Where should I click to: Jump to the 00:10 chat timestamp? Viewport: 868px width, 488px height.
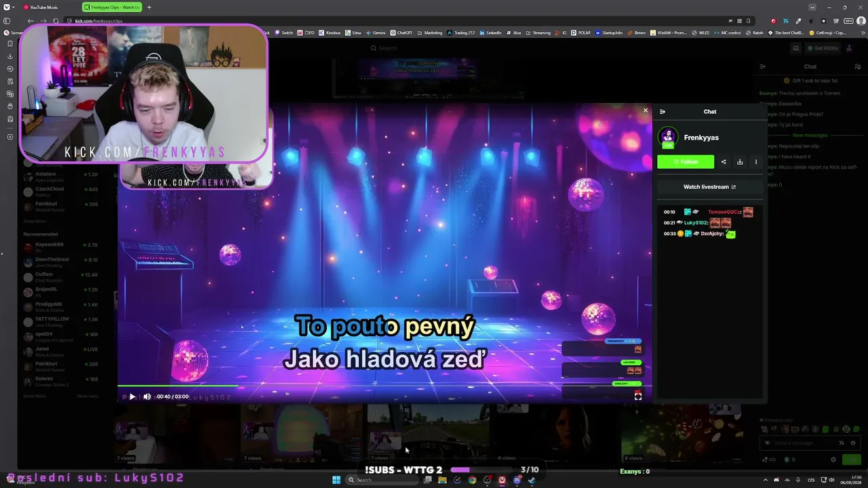coord(669,212)
